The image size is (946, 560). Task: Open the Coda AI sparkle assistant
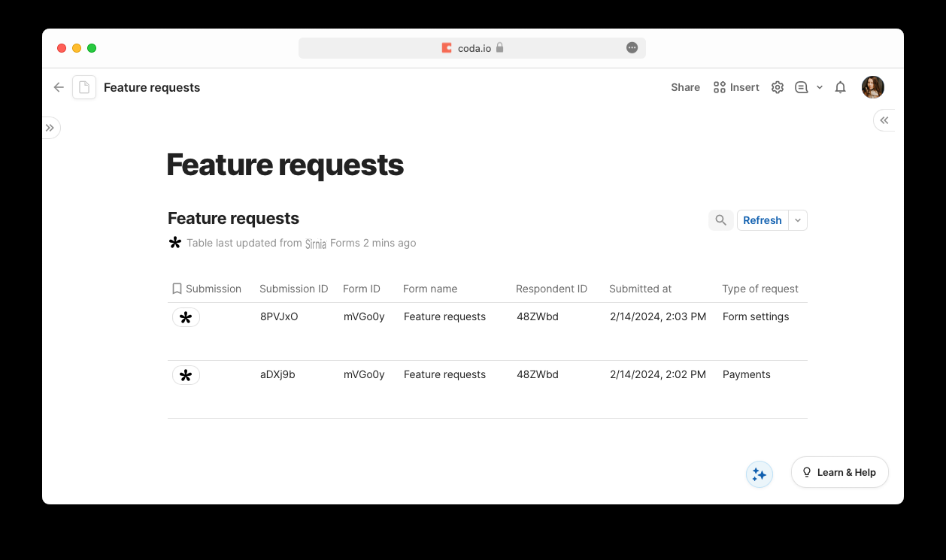pyautogui.click(x=760, y=474)
